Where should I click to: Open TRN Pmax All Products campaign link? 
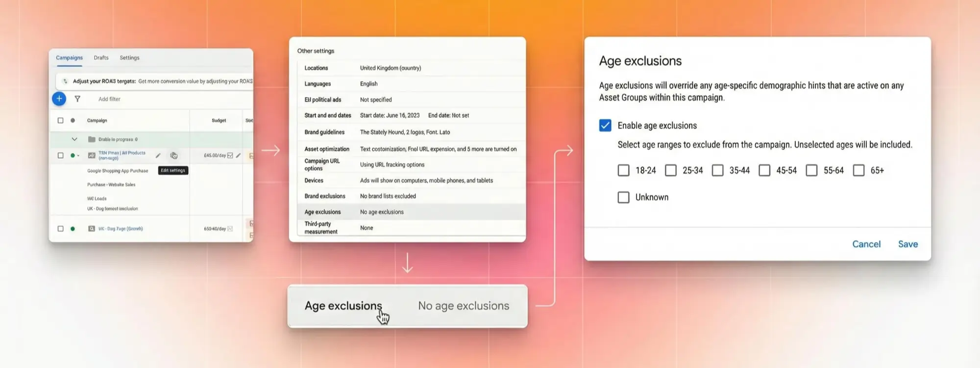click(122, 156)
